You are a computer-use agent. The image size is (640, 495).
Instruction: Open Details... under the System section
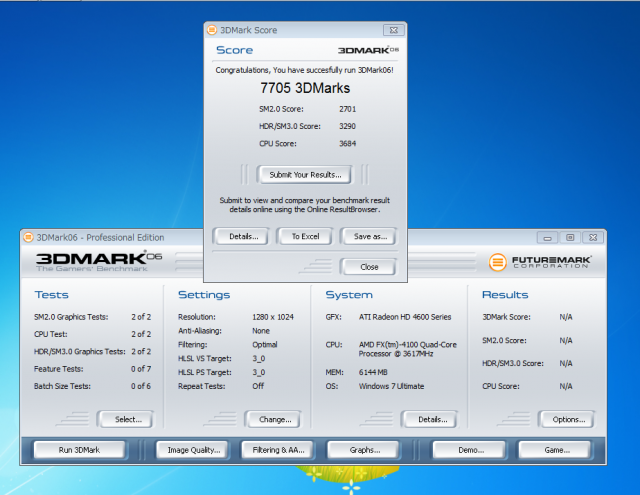point(430,419)
